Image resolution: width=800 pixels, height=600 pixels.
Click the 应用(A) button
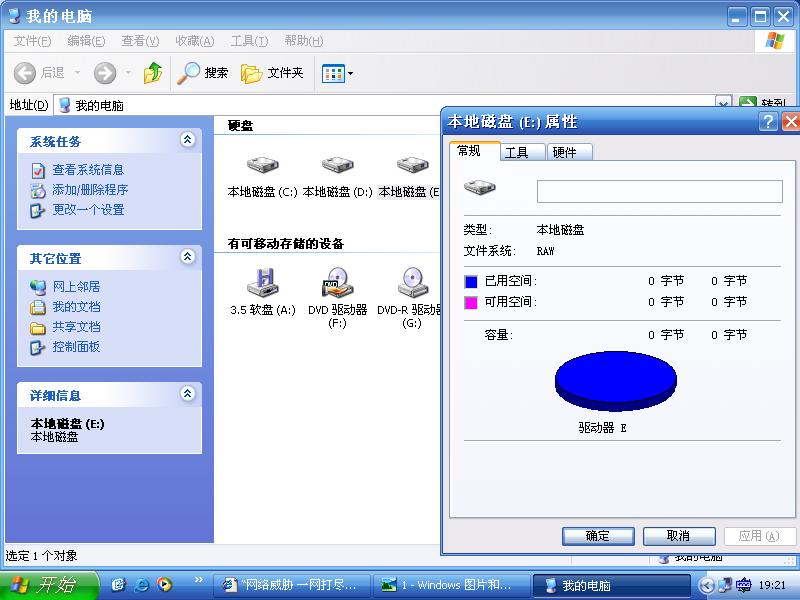[x=760, y=536]
